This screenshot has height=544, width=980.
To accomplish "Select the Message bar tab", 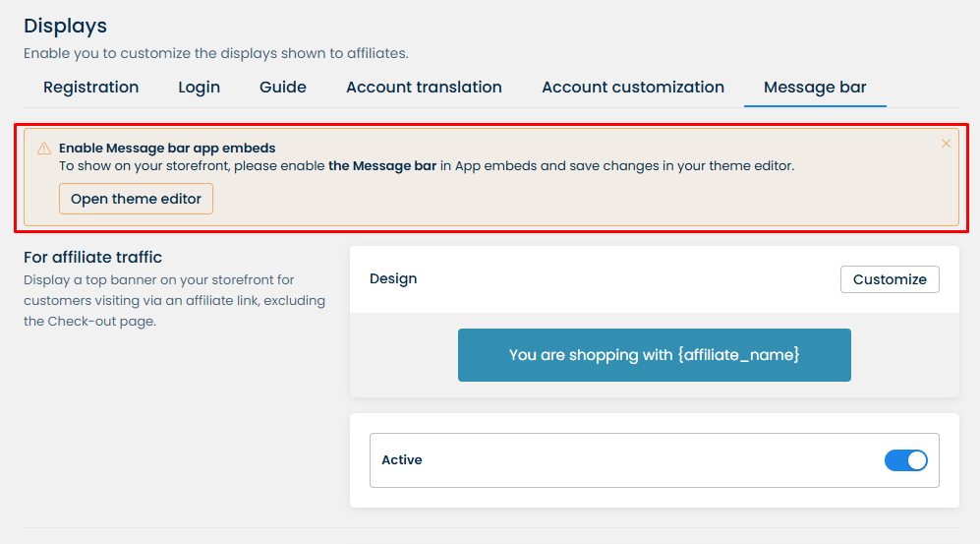I will 815,88.
